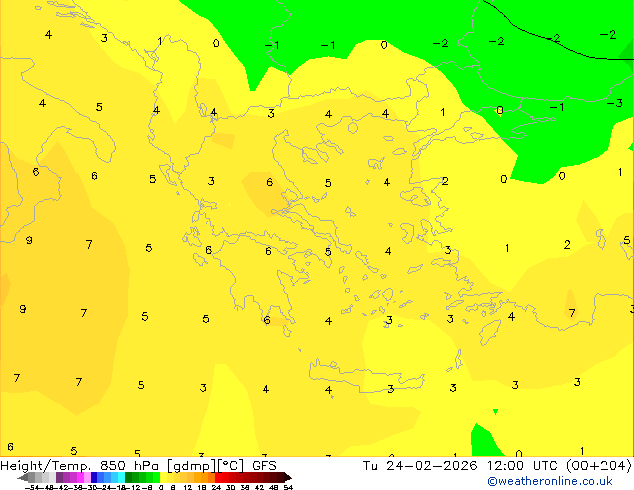The height and width of the screenshot is (490, 634).
Task: Click the '24' legend scale label
Action: (216, 487)
